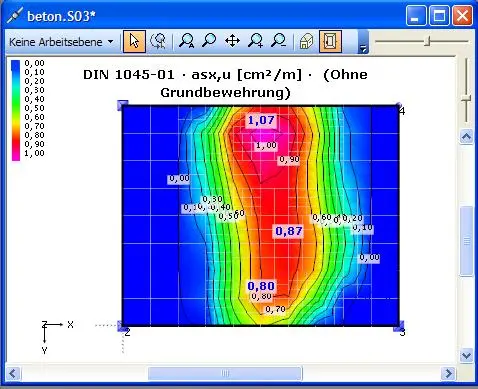Click the horizontal zoom slider handle
The width and height of the screenshot is (478, 389).
(428, 42)
